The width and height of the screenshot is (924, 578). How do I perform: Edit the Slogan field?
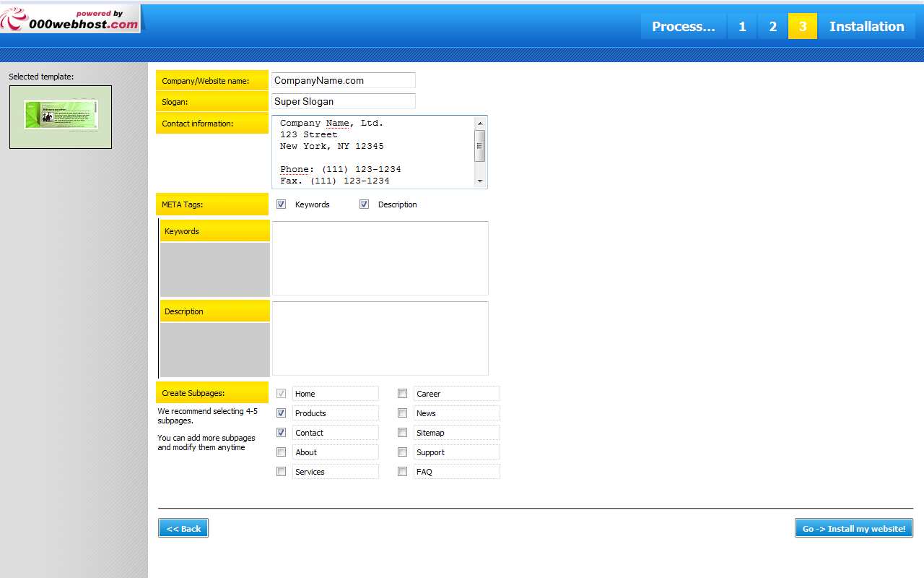click(x=344, y=101)
